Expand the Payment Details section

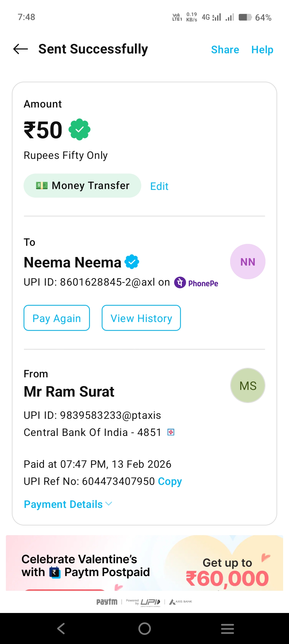(63, 504)
